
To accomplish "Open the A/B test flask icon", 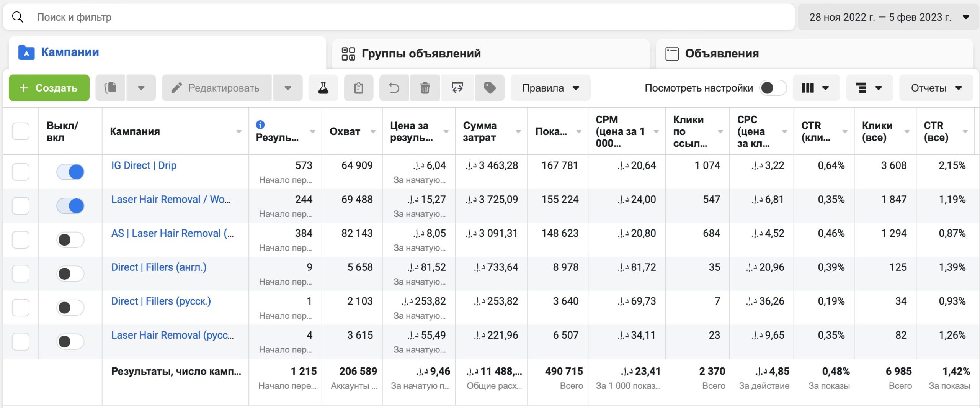I will tap(323, 88).
